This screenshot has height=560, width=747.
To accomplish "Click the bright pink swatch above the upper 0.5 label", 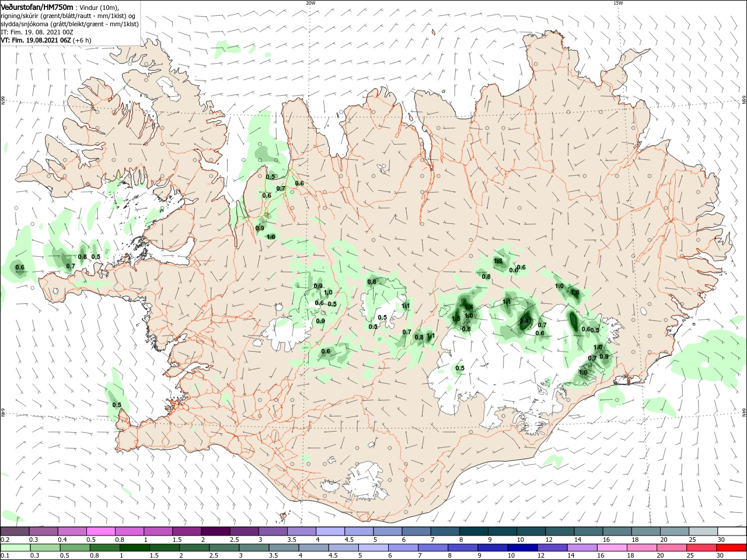I will [x=100, y=531].
